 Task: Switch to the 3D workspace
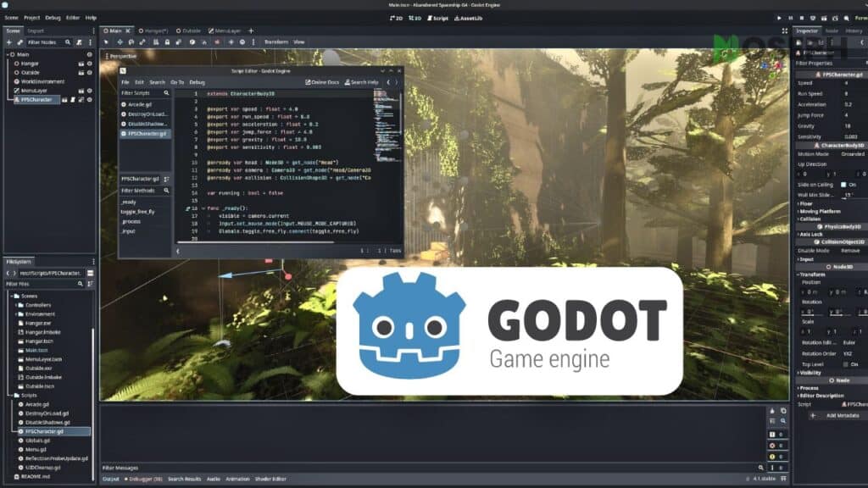(415, 19)
